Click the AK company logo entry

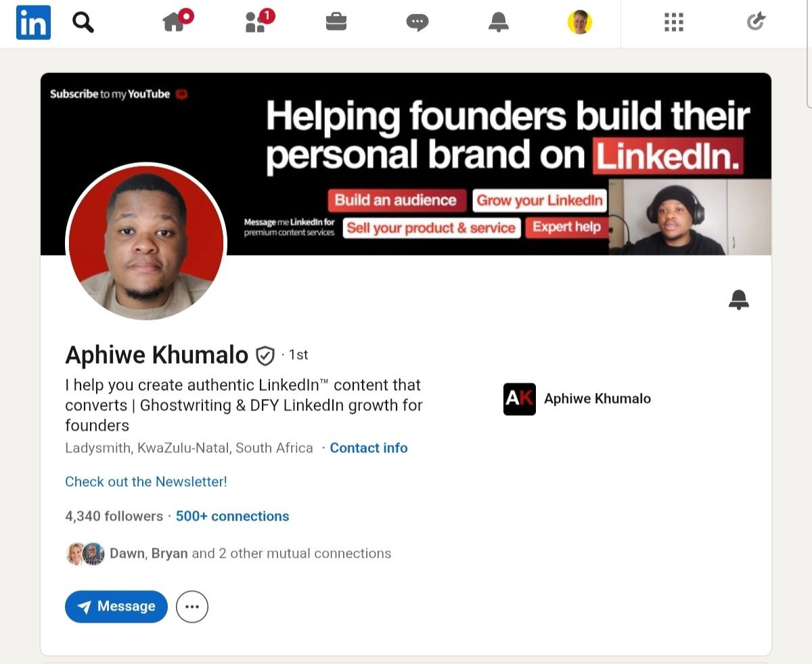577,399
